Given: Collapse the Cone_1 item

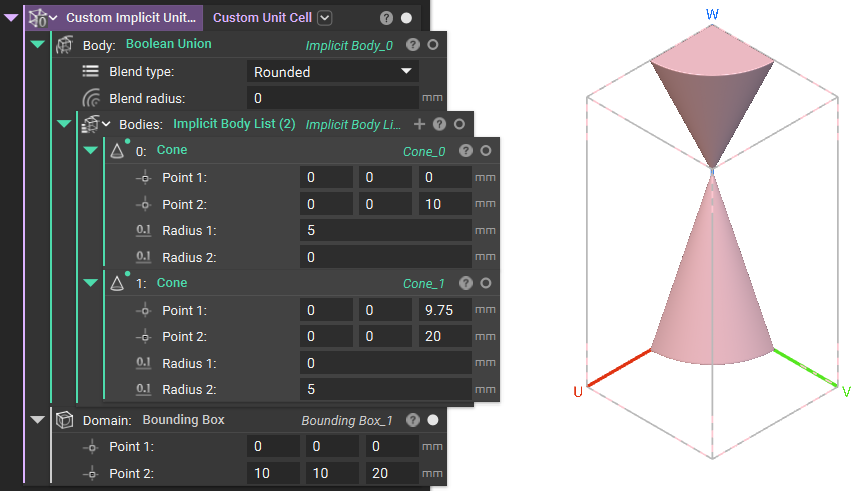Looking at the screenshot, I should pyautogui.click(x=91, y=283).
